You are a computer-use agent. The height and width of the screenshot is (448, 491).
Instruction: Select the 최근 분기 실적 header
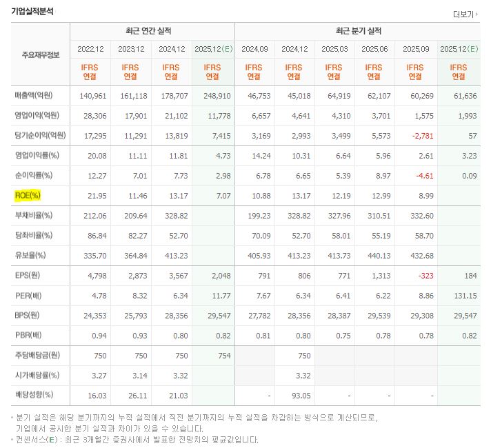[358, 31]
